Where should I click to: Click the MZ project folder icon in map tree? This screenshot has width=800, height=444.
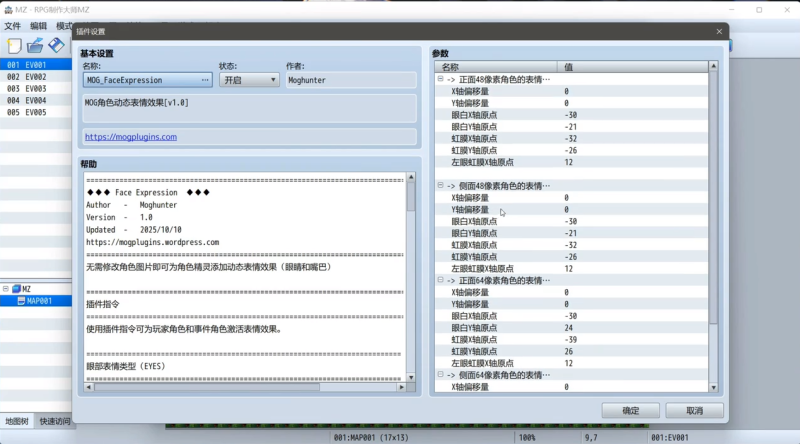tap(16, 289)
